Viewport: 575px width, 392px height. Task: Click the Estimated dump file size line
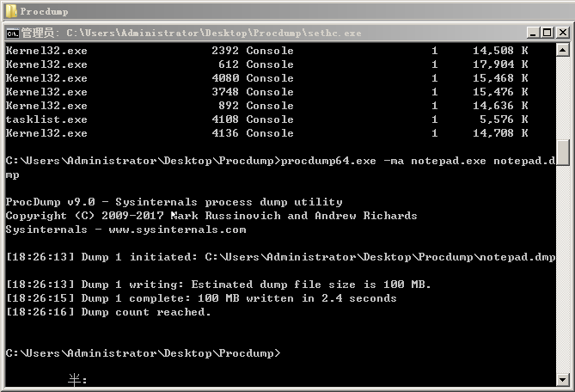coord(218,285)
